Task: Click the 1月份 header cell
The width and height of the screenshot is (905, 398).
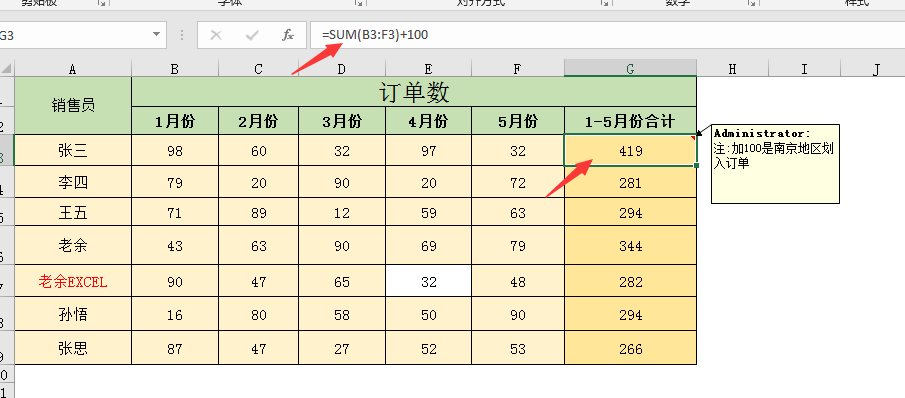Action: [x=174, y=121]
